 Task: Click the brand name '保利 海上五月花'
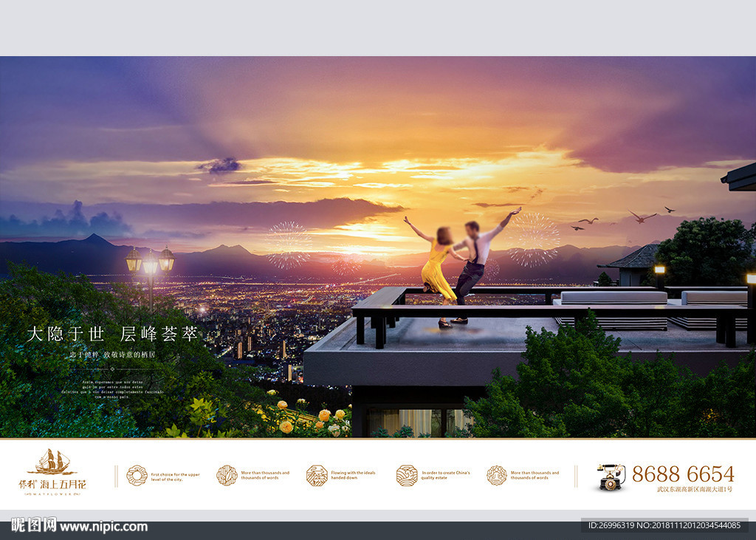click(x=52, y=484)
